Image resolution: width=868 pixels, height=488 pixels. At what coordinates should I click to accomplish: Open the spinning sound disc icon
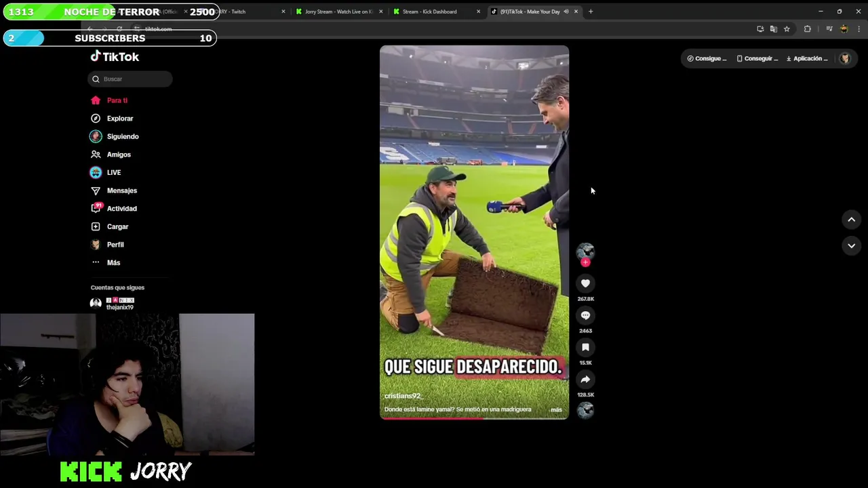[x=585, y=410]
